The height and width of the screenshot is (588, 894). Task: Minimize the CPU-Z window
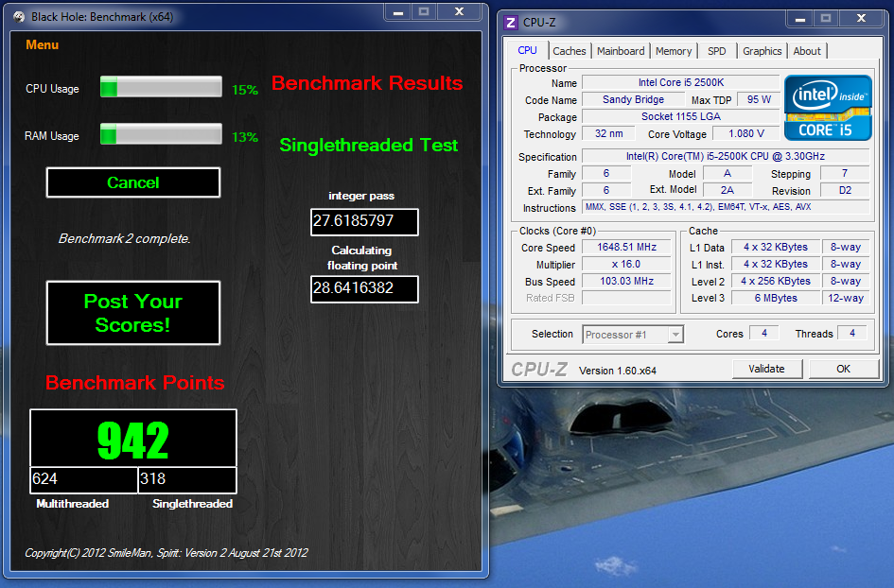[800, 19]
